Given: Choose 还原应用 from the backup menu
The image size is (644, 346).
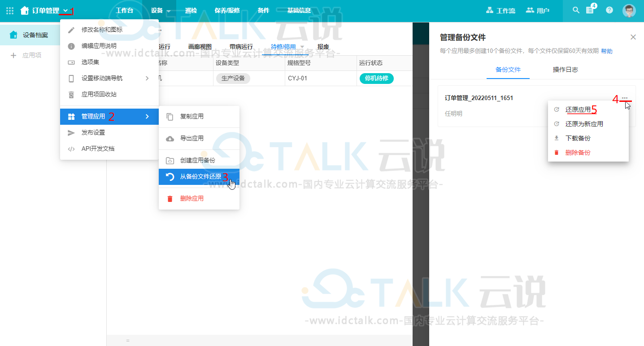Looking at the screenshot, I should click(588, 109).
